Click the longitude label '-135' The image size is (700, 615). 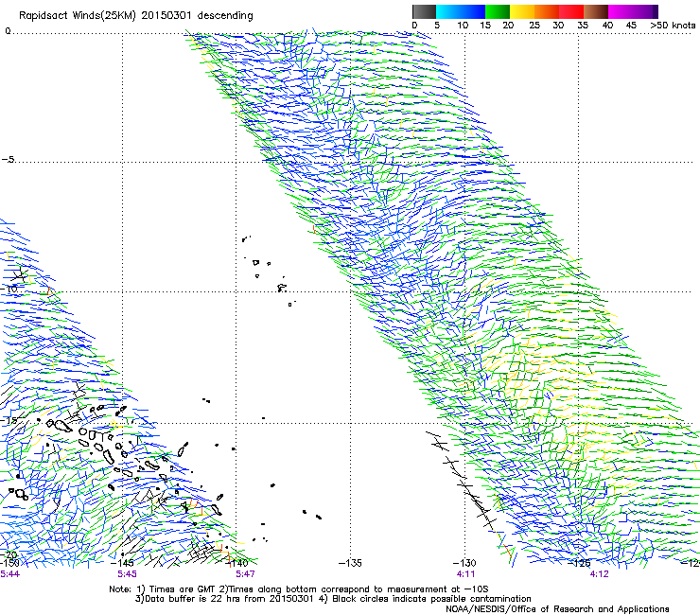(x=350, y=563)
